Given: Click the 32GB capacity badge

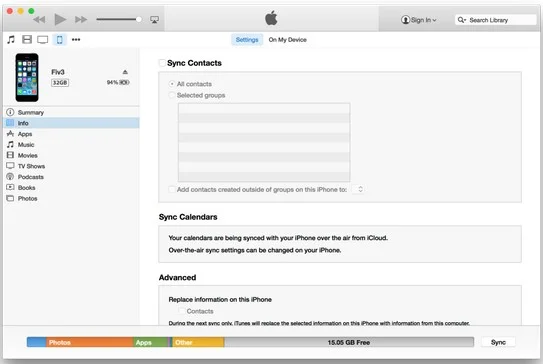Looking at the screenshot, I should [x=60, y=82].
